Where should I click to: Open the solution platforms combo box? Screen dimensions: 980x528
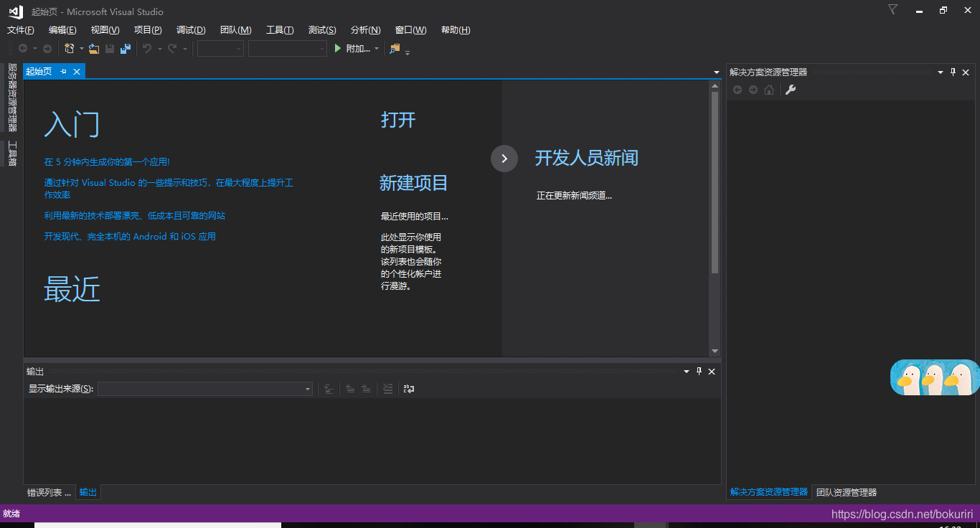[288, 49]
